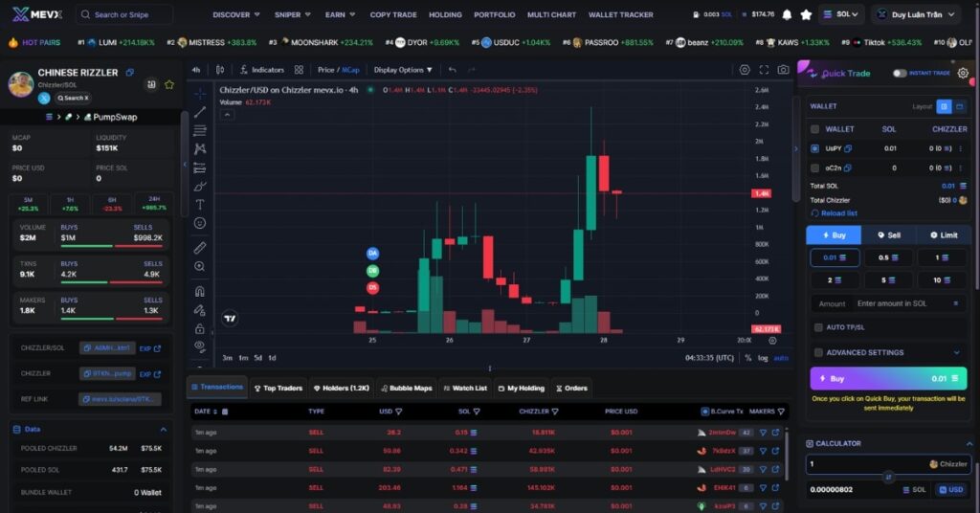Open the Sell tab in Quick Trade

889,235
